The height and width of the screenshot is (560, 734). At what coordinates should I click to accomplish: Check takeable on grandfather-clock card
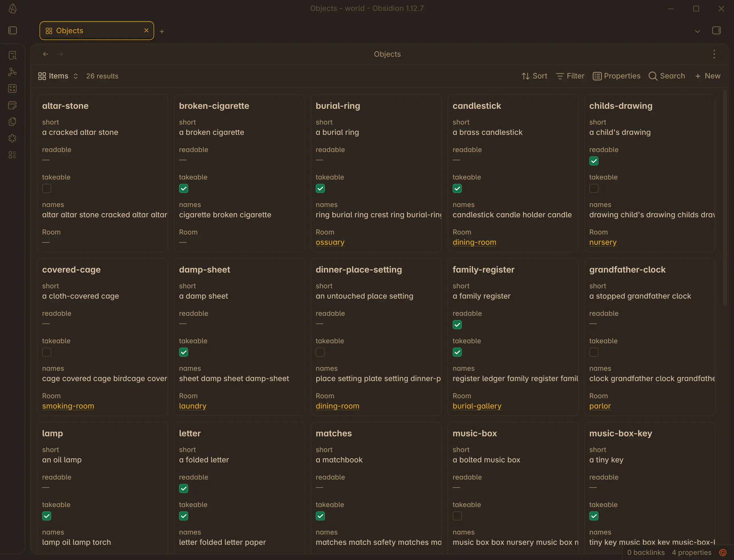click(594, 352)
